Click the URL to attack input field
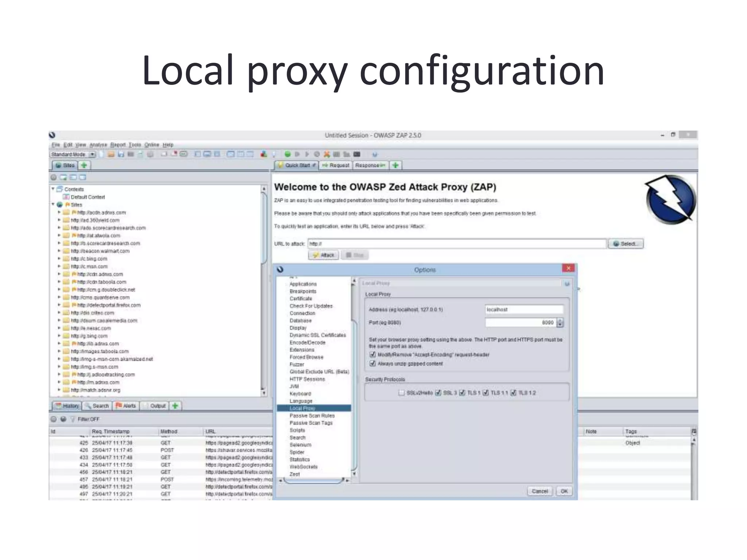The width and height of the screenshot is (747, 560). 457,244
